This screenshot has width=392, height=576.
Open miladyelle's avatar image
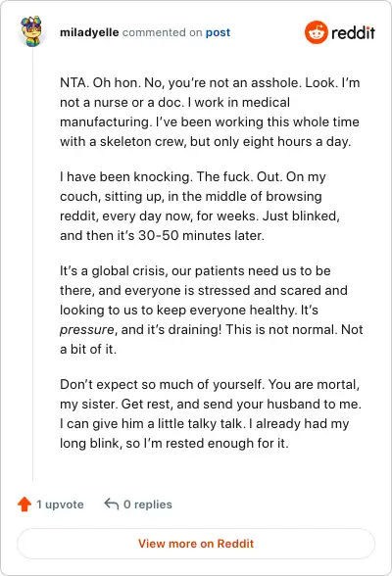pyautogui.click(x=32, y=31)
